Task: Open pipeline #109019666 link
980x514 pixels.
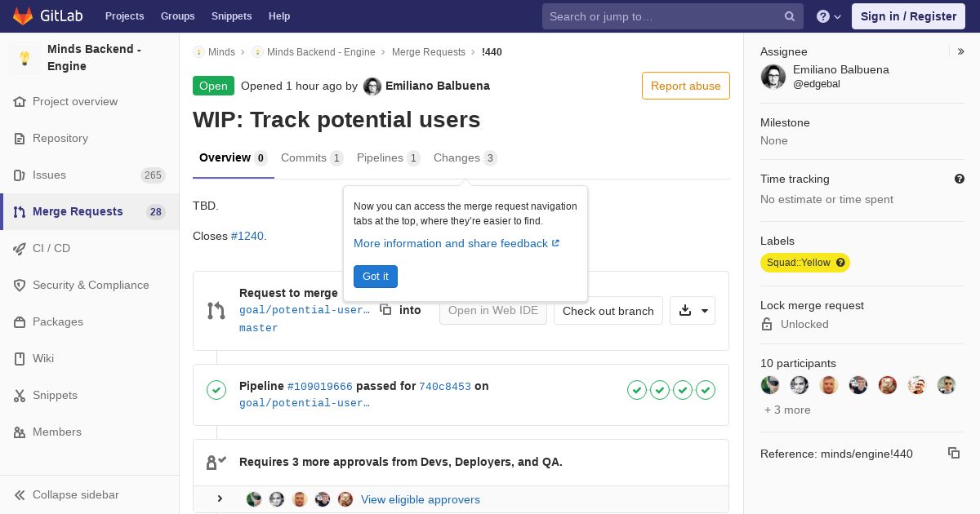Action: tap(320, 387)
